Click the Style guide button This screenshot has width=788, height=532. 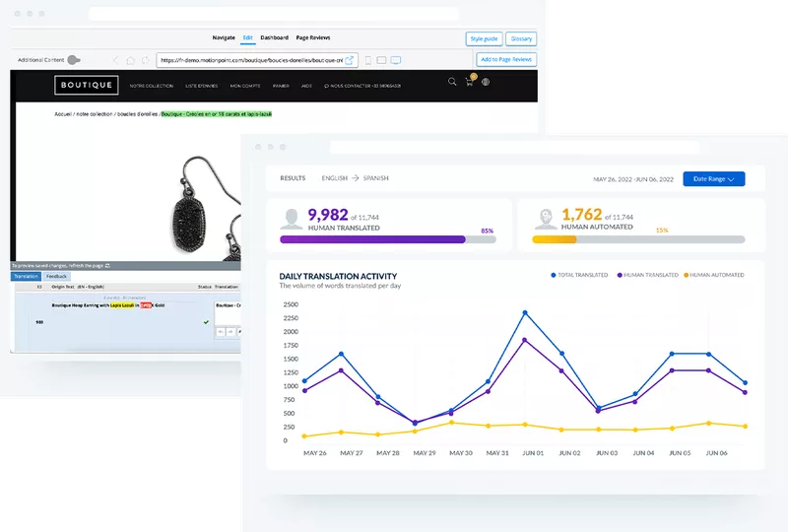click(x=484, y=38)
